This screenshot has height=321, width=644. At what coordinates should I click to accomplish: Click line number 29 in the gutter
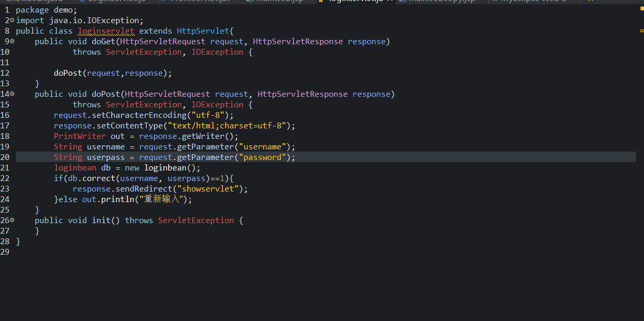tap(5, 252)
